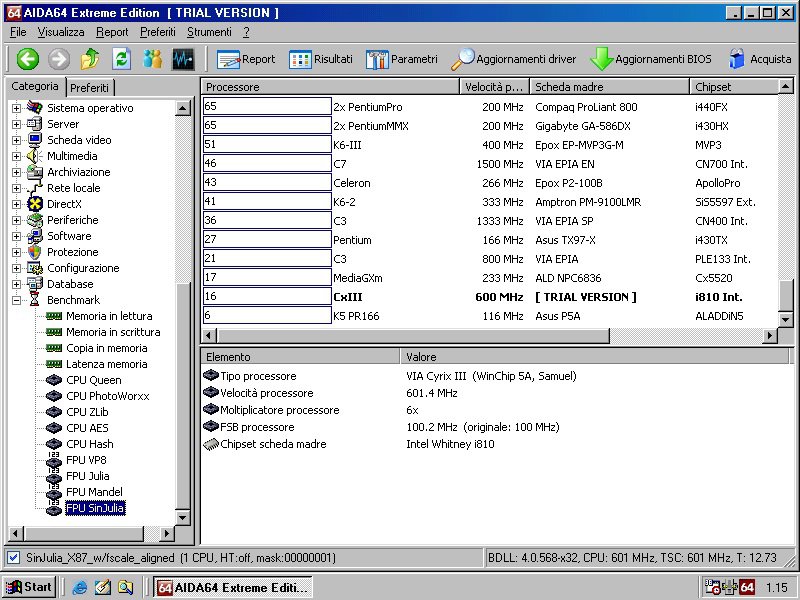Select CPU Queen benchmark item

93,380
